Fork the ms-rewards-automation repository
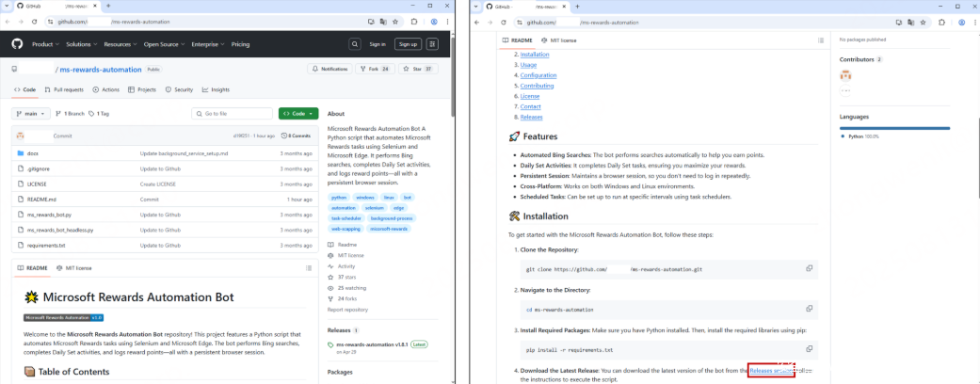The width and height of the screenshot is (980, 384). click(378, 69)
